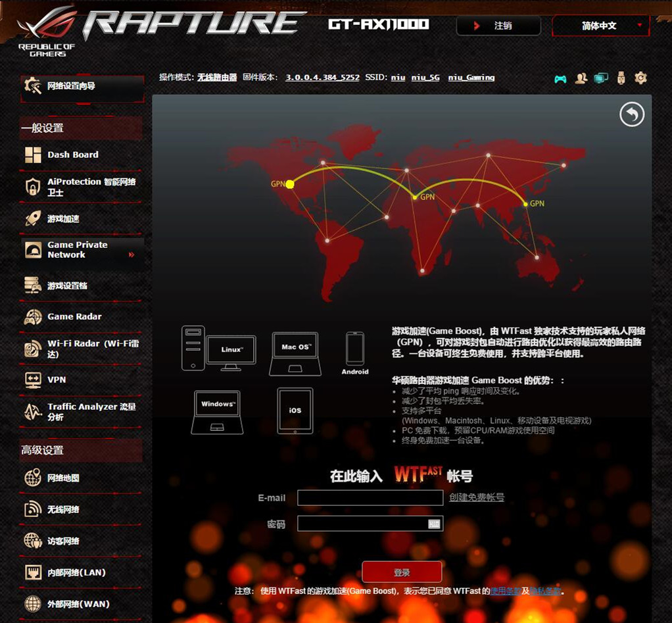The width and height of the screenshot is (672, 623).
Task: Click the Dash Board grid icon
Action: click(x=33, y=155)
